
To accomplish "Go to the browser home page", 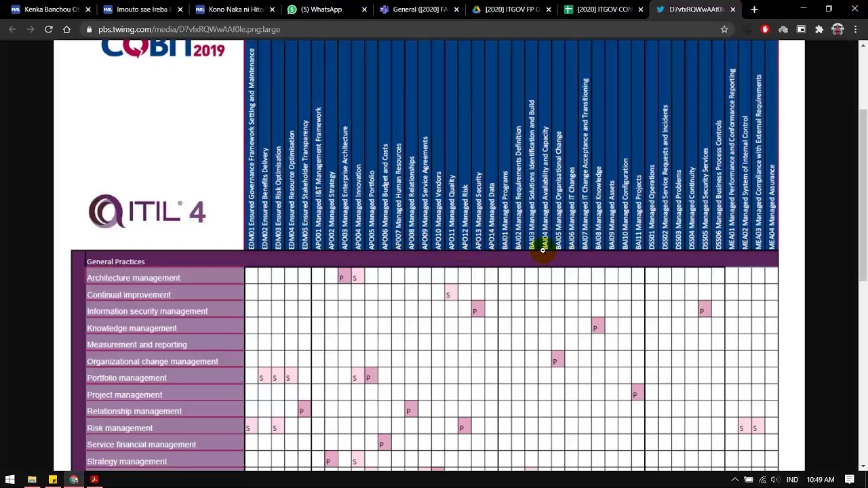I will pos(66,29).
